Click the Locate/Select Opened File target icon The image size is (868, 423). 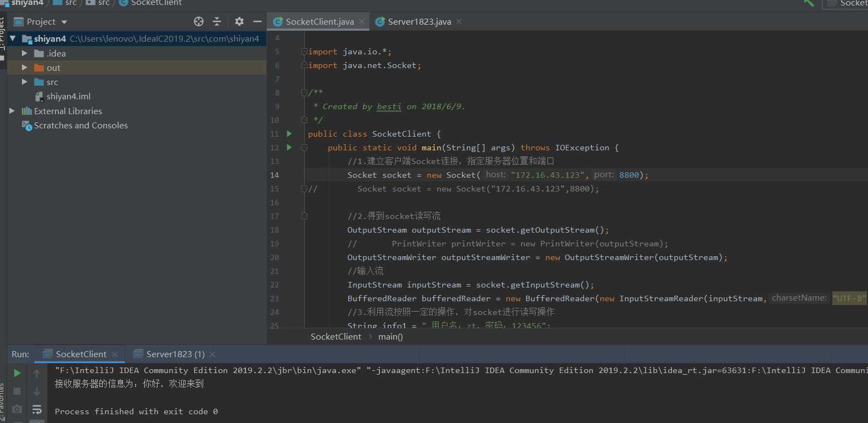coord(199,21)
